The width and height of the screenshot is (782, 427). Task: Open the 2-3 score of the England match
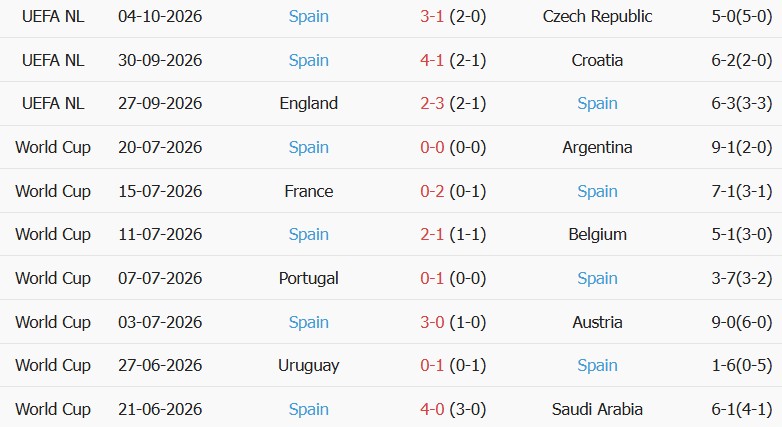point(431,103)
